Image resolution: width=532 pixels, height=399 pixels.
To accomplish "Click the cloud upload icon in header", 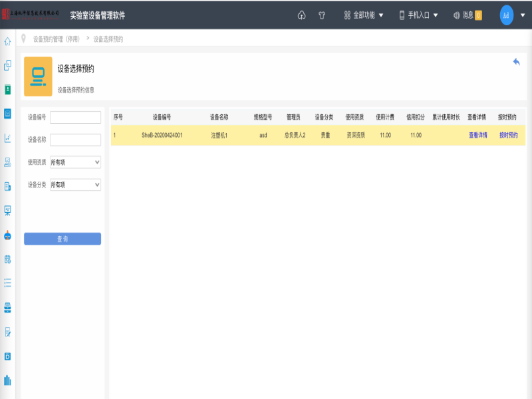I will 301,15.
